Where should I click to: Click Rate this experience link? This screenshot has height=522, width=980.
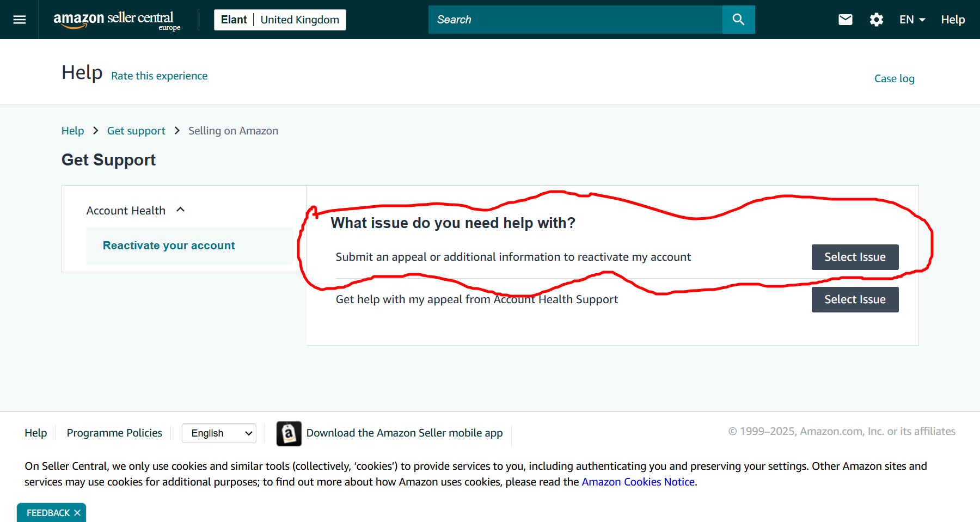[x=159, y=76]
